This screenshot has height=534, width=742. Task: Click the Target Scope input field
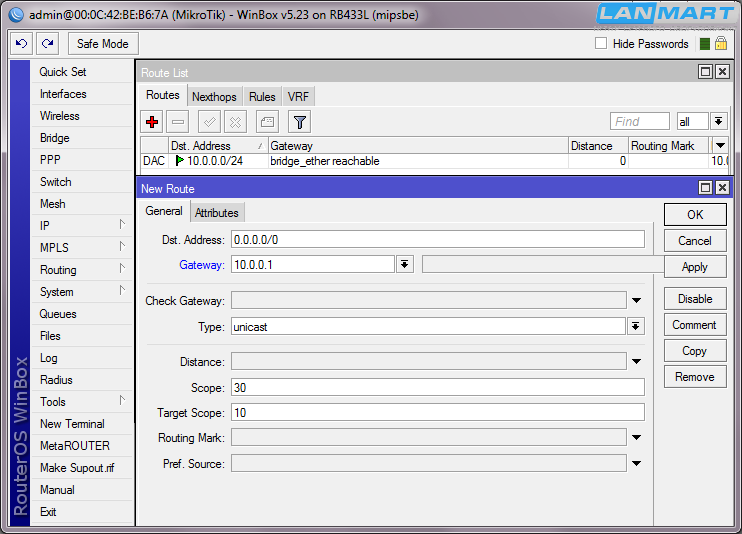[438, 412]
